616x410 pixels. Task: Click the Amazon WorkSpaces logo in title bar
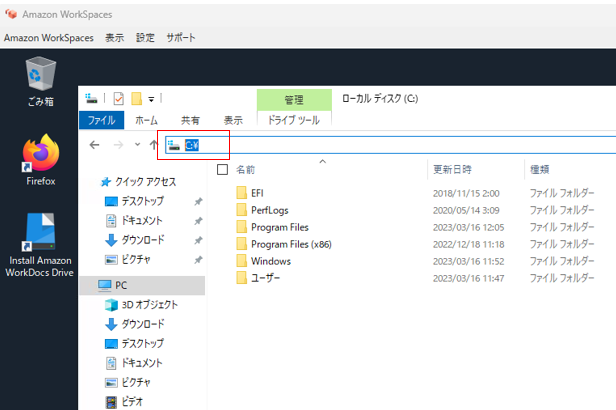pos(11,14)
